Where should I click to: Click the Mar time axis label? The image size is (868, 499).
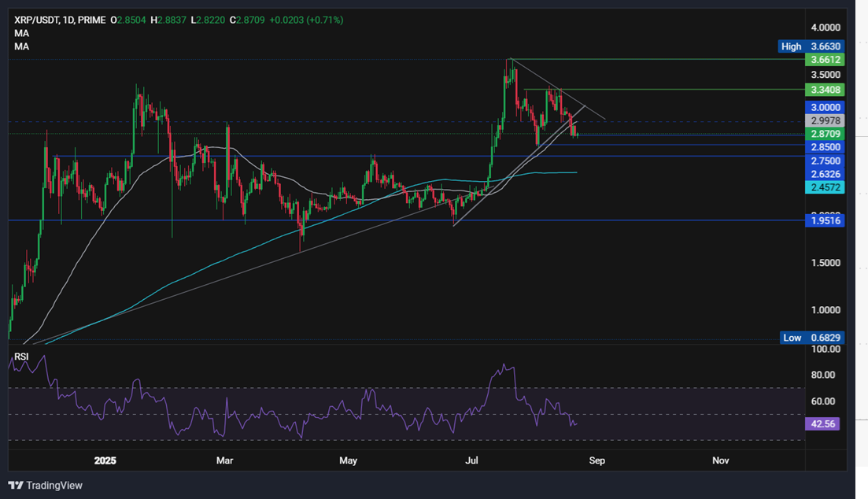[x=225, y=460]
